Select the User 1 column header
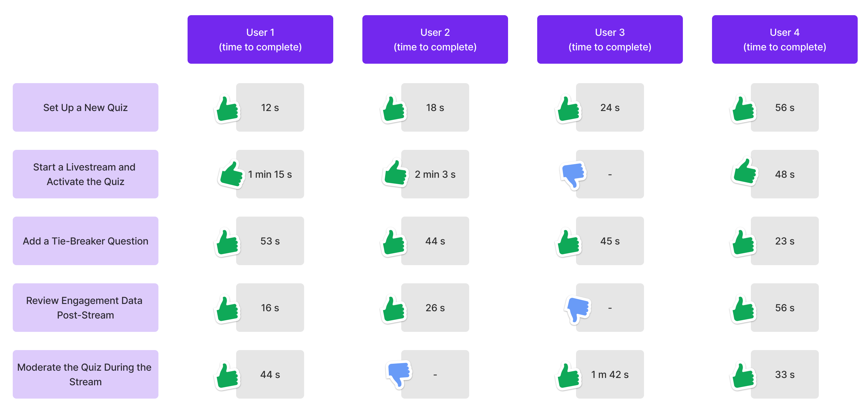Image resolution: width=868 pixels, height=408 pixels. [260, 39]
